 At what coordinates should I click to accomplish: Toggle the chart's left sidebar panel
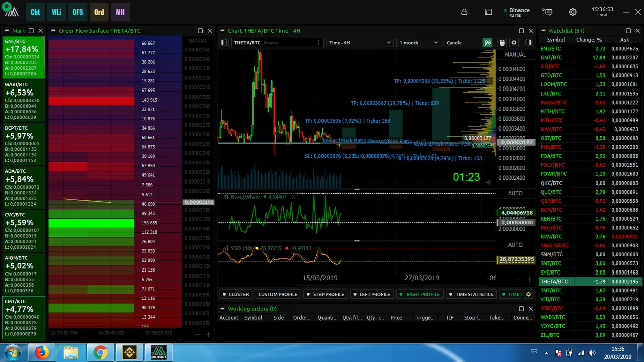[x=224, y=43]
